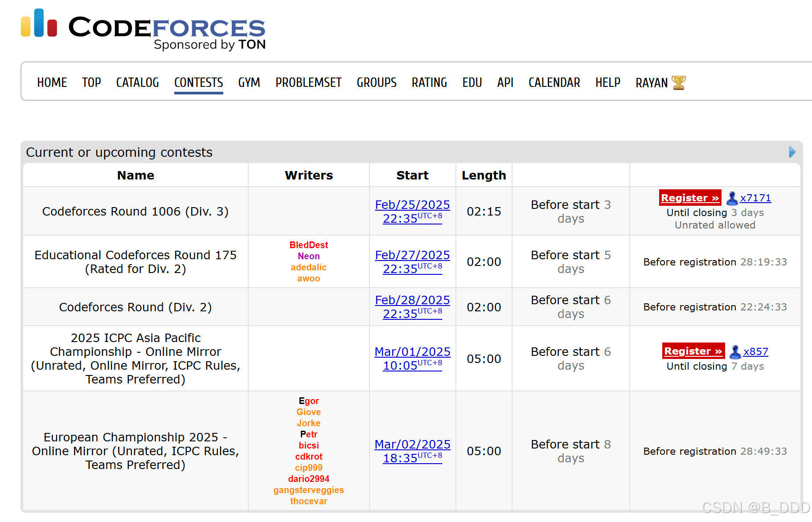Open the x7171 registrants list
Viewport: 812px width, 522px height.
coord(755,198)
